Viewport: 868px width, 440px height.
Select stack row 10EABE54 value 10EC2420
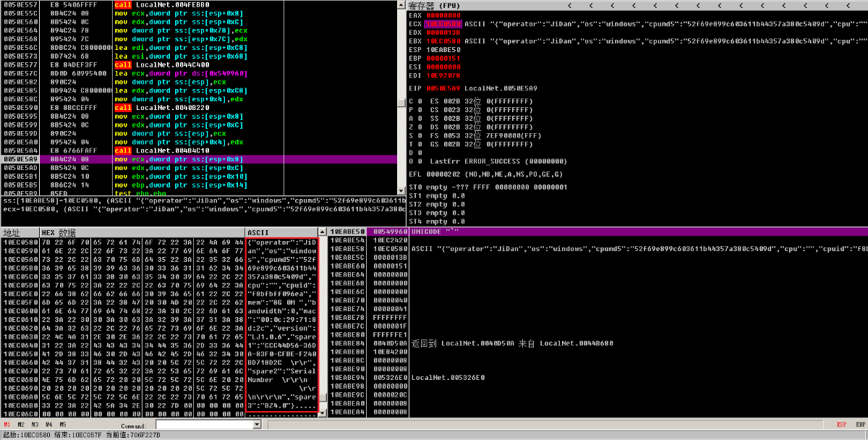(x=598, y=240)
